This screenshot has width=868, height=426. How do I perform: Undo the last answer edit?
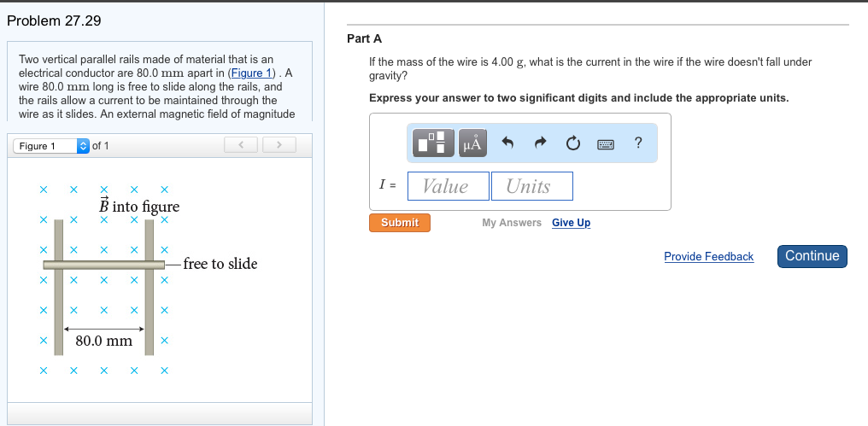(507, 143)
